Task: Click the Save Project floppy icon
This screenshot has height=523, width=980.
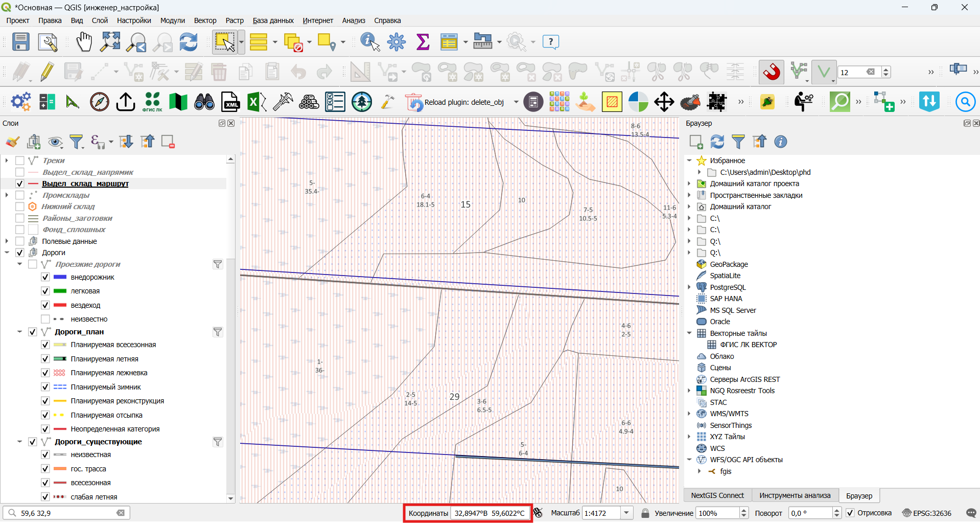Action: pos(21,41)
